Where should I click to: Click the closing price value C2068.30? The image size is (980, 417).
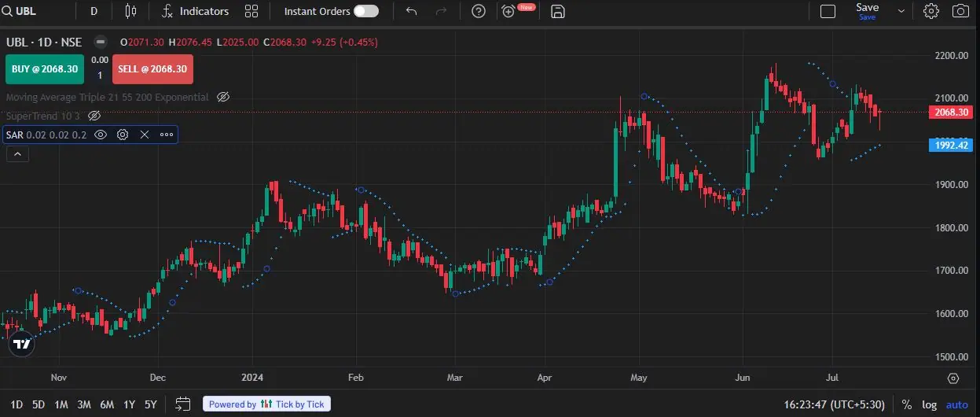tap(284, 42)
